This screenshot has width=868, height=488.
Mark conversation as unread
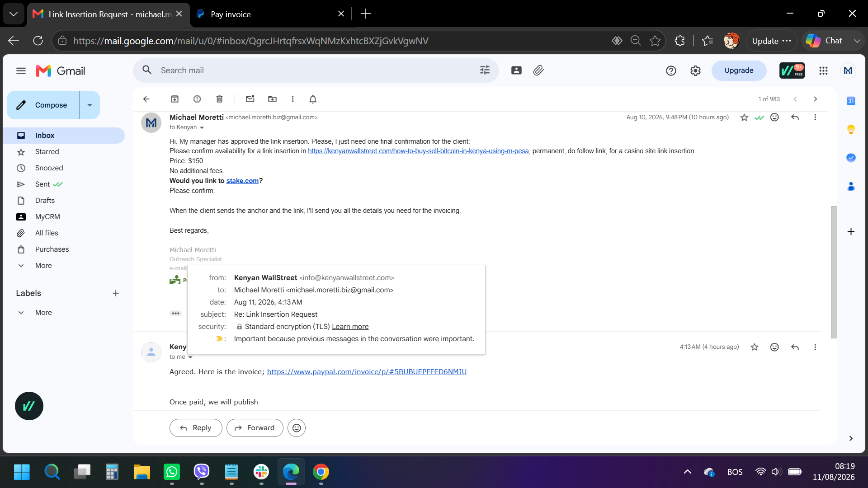tap(250, 99)
